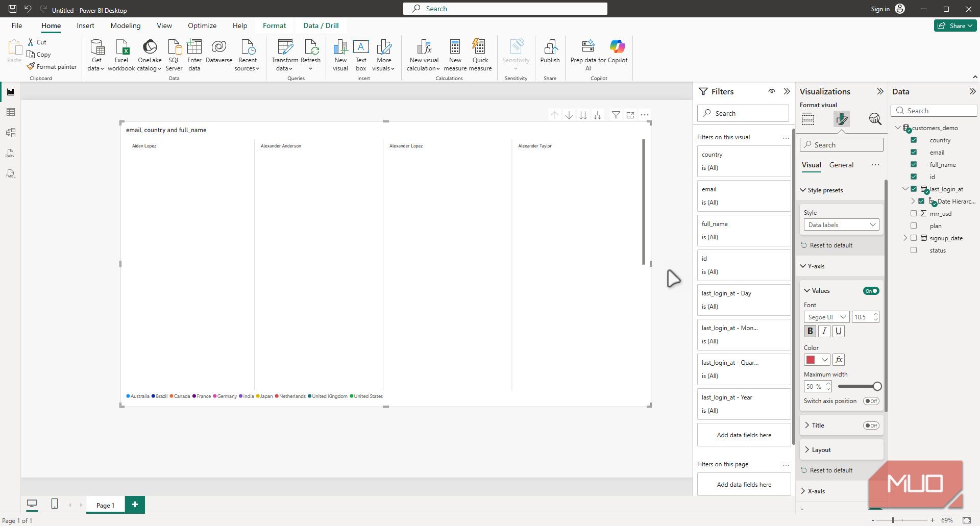This screenshot has height=526, width=980.
Task: Click the visual's filter funnel icon
Action: point(616,115)
